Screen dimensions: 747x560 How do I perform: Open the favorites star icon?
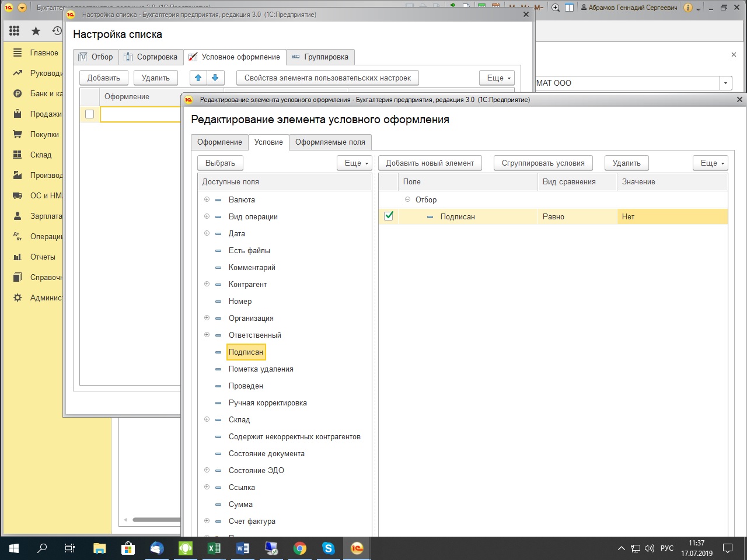36,31
